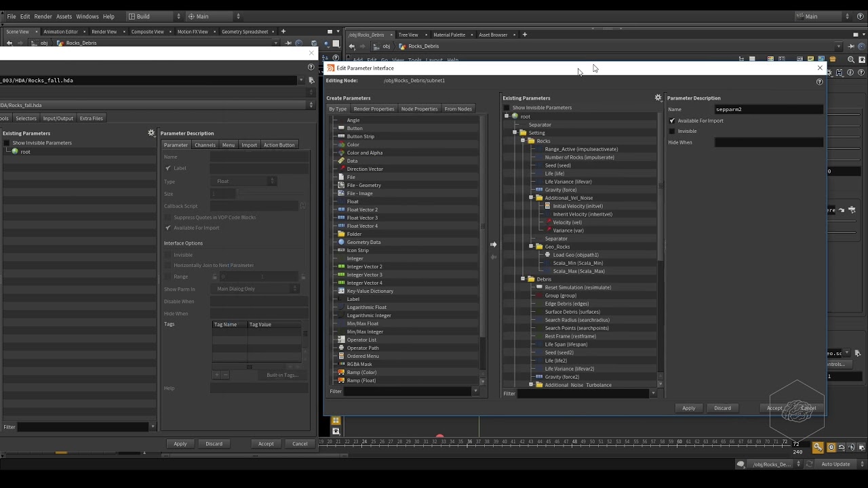This screenshot has height=488, width=868.
Task: Click Cancel in the Rocks_fall.hda window
Action: [300, 444]
